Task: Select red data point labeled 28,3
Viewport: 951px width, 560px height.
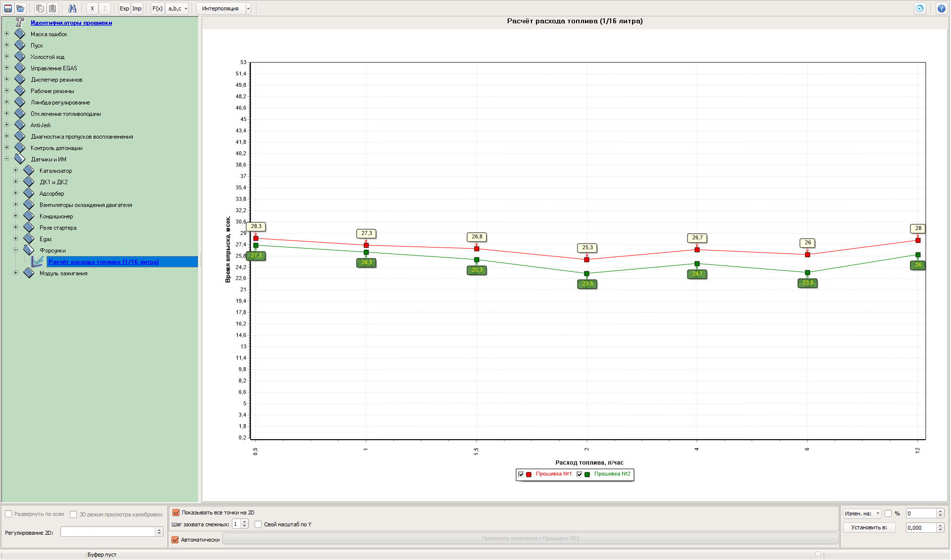Action: tap(256, 238)
